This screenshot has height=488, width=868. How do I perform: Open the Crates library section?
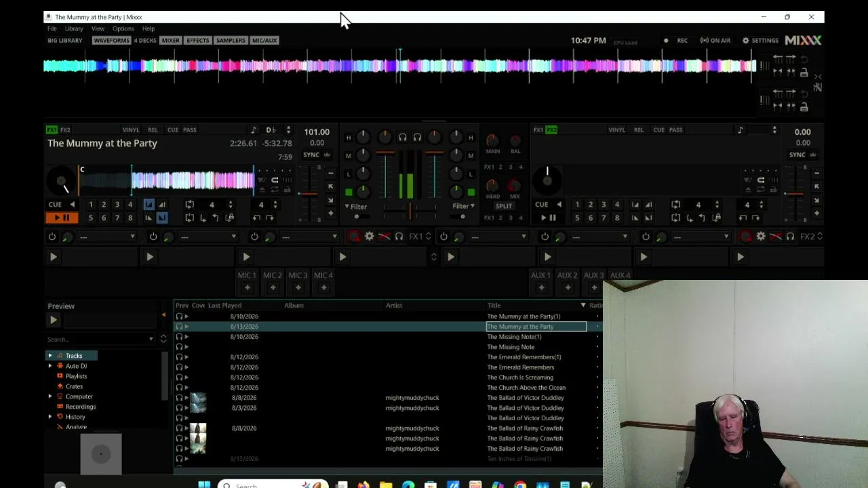coord(74,386)
